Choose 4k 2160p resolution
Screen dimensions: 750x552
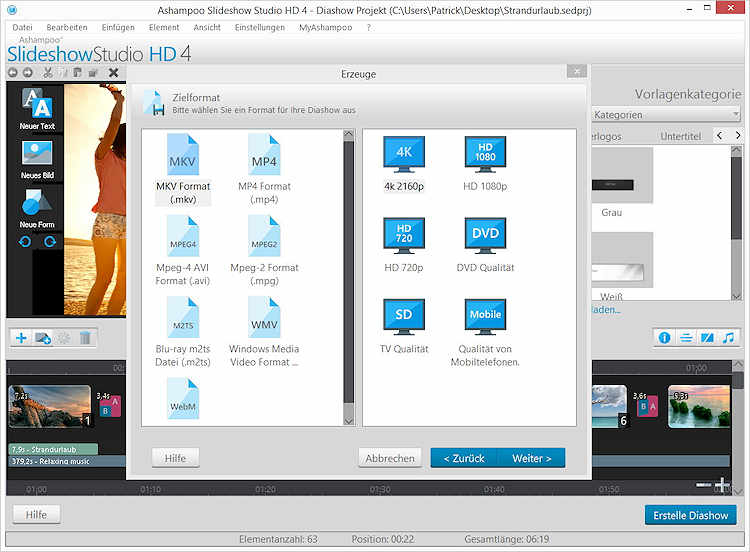[x=404, y=155]
